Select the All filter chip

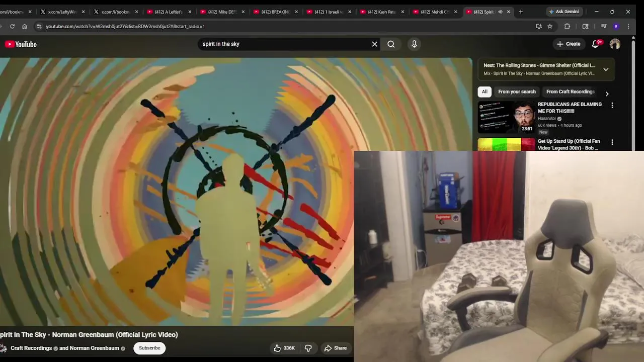(485, 92)
